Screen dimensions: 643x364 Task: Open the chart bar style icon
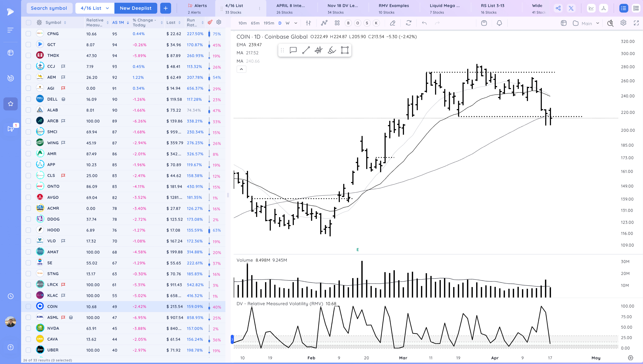coord(308,23)
